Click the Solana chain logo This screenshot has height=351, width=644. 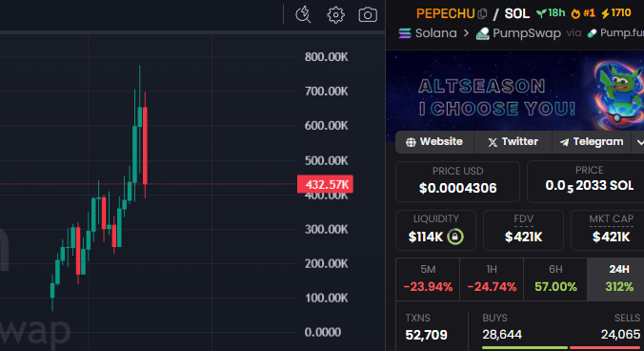[405, 33]
